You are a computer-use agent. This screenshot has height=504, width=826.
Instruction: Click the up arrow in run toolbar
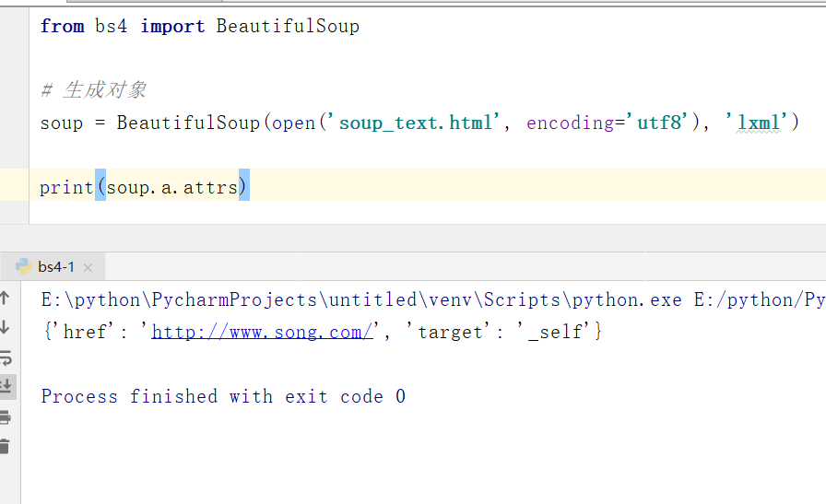coord(5,299)
